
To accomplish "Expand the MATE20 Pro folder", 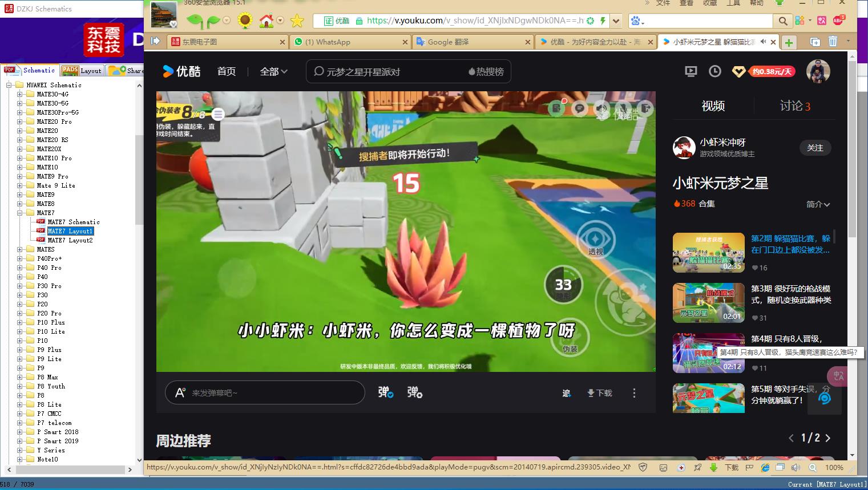I will (x=20, y=122).
